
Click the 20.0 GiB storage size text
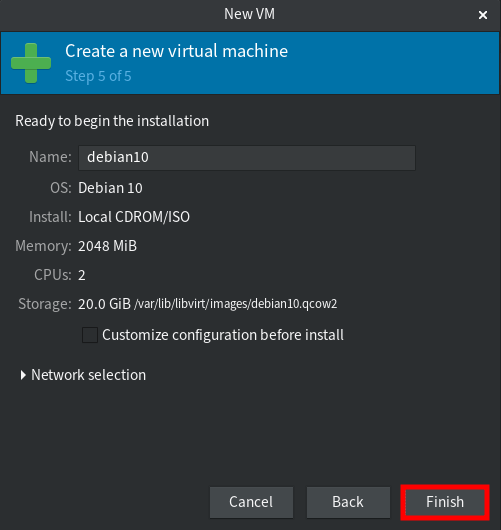[104, 304]
